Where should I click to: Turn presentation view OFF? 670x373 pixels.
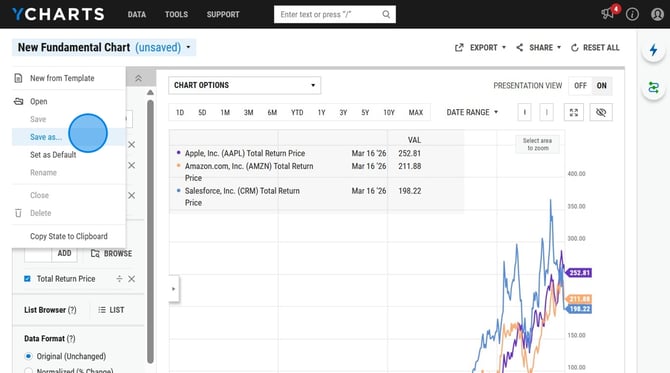click(x=580, y=85)
